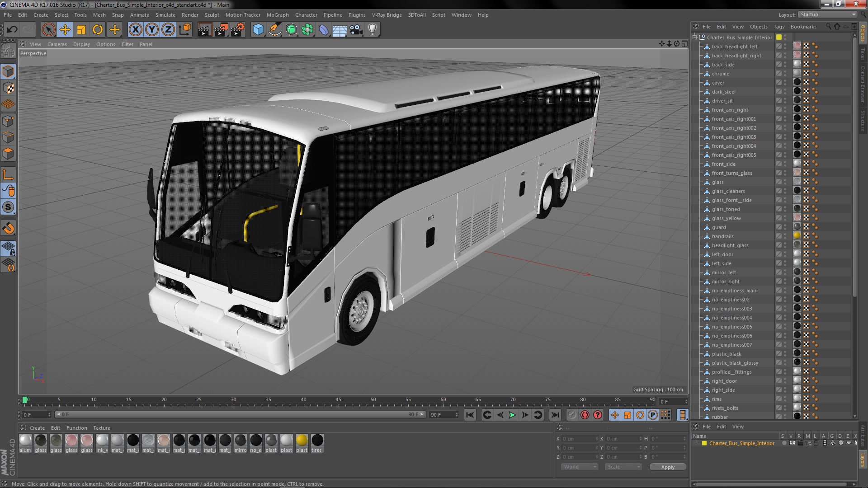This screenshot has width=868, height=488.
Task: Toggle visibility dots for handrails object
Action: [785, 236]
